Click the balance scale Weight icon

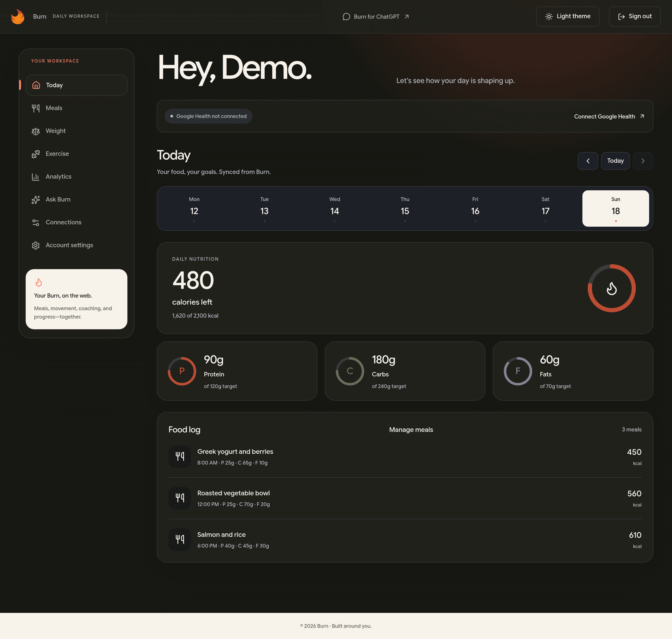click(36, 131)
